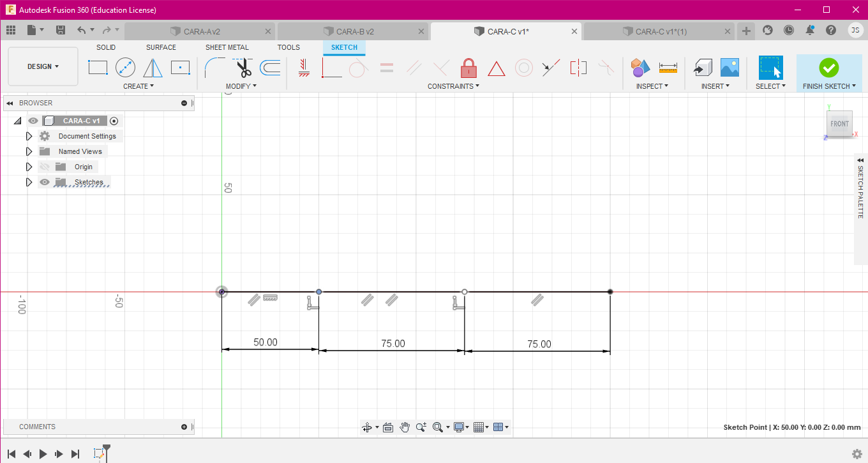This screenshot has width=868, height=463.
Task: Activate the Fillet tool
Action: click(214, 67)
